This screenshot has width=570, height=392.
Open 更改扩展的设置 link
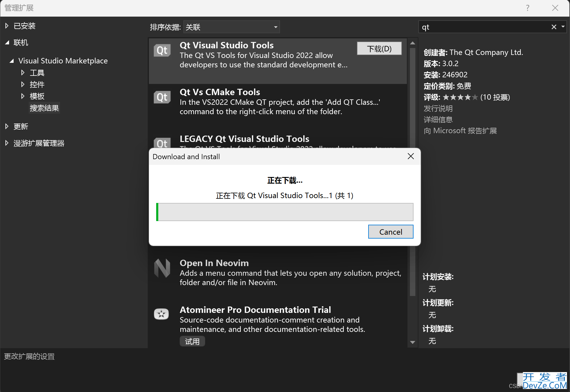29,356
